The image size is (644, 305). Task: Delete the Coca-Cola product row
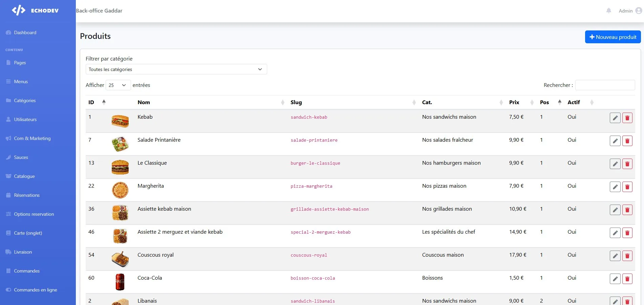tap(627, 279)
